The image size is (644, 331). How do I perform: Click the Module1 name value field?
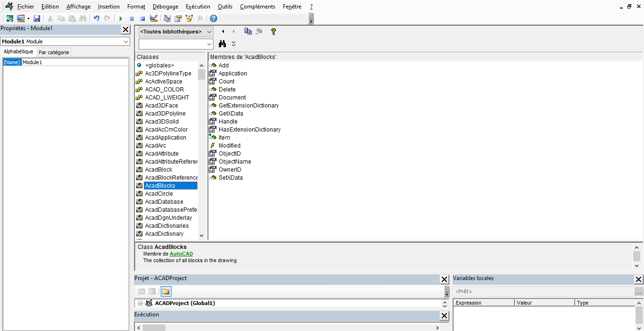(x=75, y=62)
